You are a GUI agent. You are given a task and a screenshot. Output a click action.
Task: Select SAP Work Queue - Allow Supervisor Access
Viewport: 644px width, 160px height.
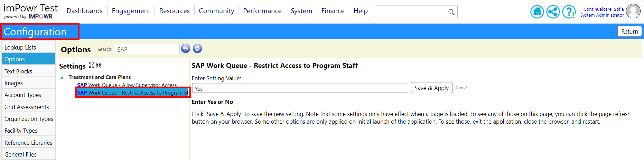pos(127,85)
